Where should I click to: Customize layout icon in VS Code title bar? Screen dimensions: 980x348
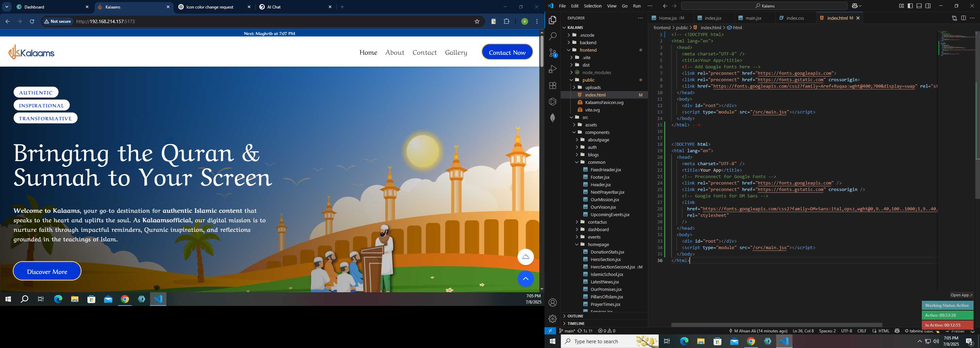click(x=901, y=6)
